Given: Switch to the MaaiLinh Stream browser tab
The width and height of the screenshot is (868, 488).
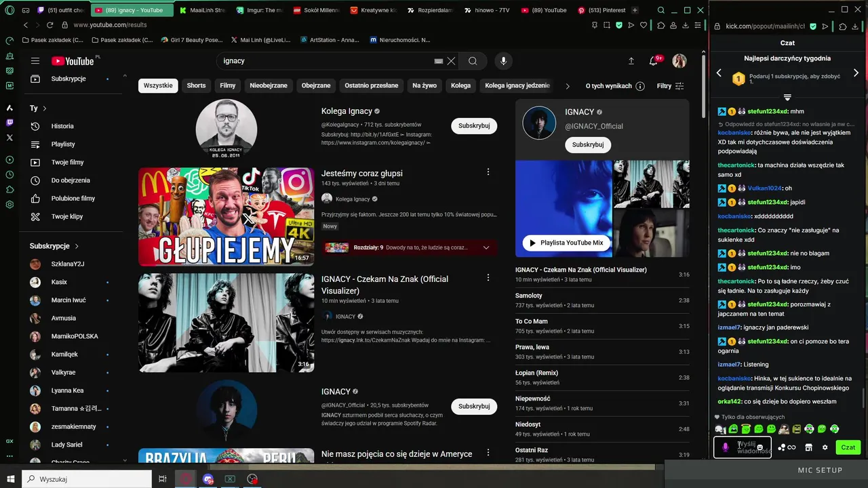Looking at the screenshot, I should coord(202,10).
